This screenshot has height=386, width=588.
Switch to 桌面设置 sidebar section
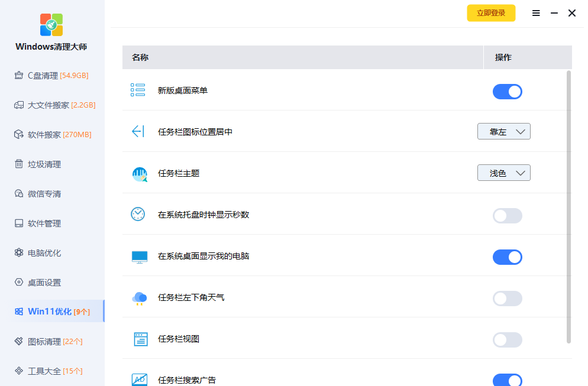pyautogui.click(x=44, y=283)
